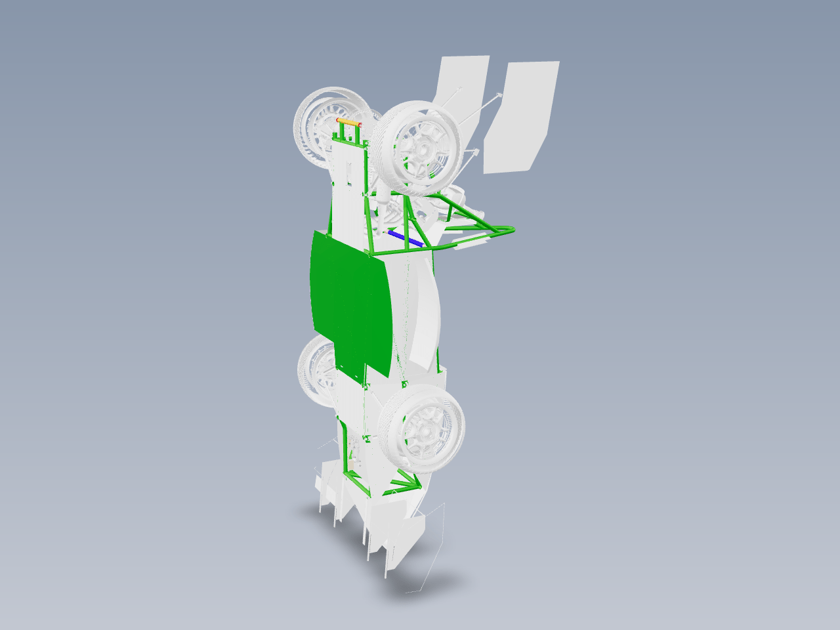Select the lower left wheel partially hidden
This screenshot has width=840, height=630.
[316, 371]
